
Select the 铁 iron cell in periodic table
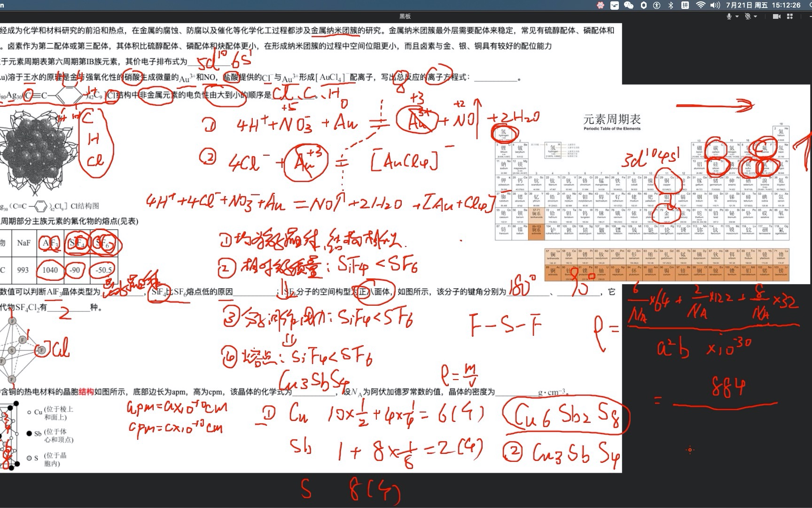coord(618,183)
